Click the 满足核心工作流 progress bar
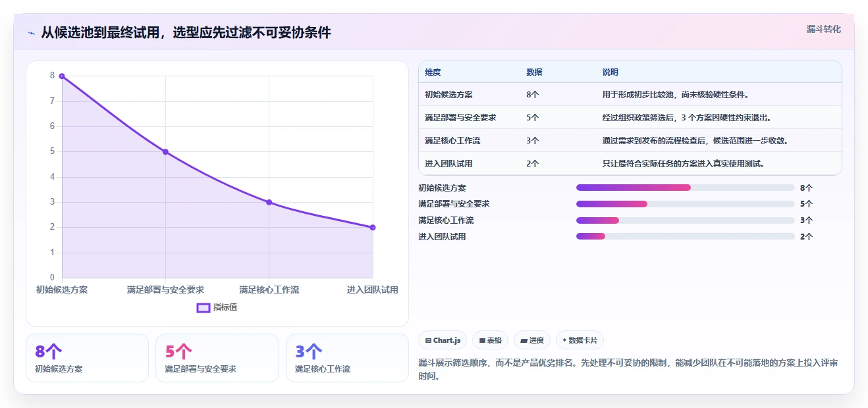 coord(685,220)
